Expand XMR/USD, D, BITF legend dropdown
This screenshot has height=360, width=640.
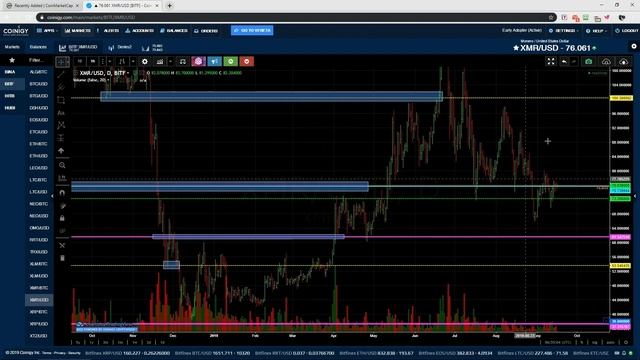click(128, 73)
